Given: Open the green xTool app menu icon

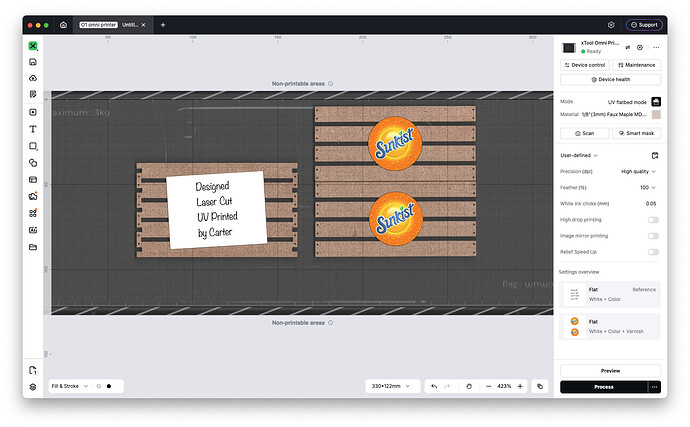Looking at the screenshot, I should [33, 46].
